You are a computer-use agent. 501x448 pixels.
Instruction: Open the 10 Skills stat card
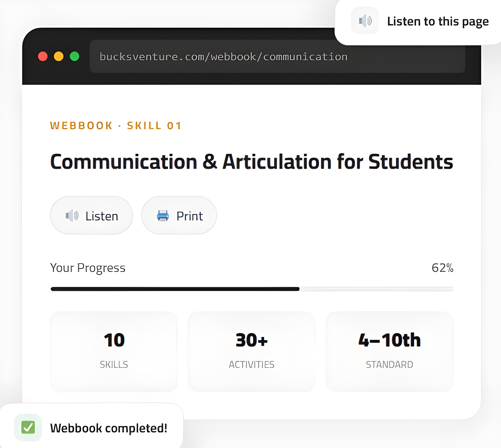click(114, 351)
